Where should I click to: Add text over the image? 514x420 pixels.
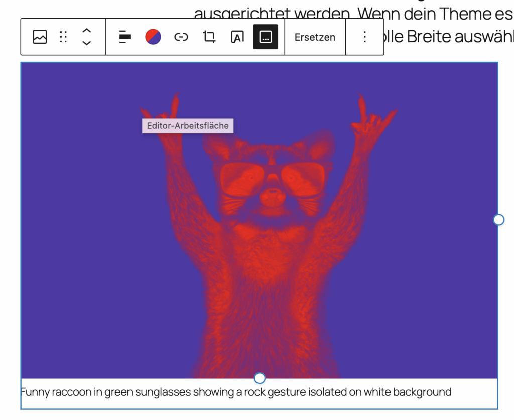point(237,37)
